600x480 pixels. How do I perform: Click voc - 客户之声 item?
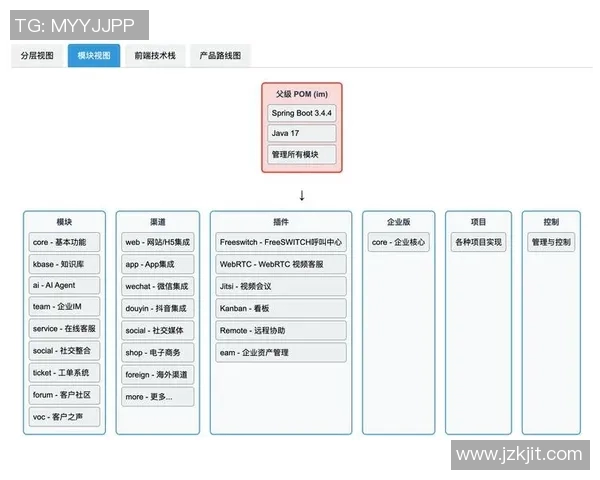click(64, 417)
